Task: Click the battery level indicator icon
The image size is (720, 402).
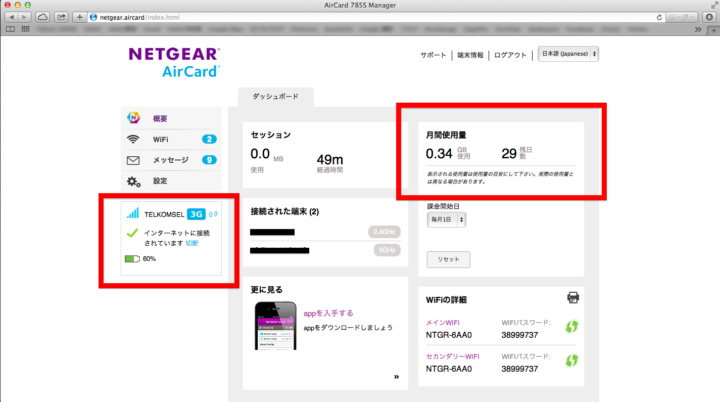Action: coord(132,258)
